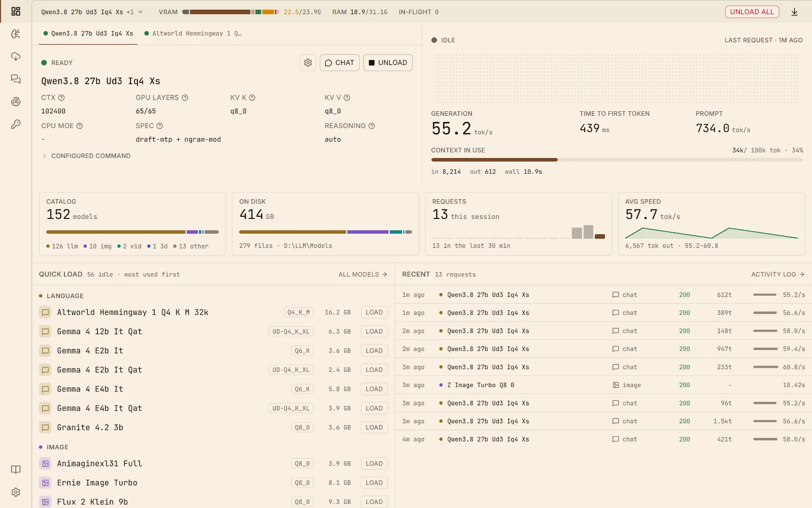The image size is (812, 508).
Task: Click image icon of Animaginexl31 Full
Action: point(45,464)
